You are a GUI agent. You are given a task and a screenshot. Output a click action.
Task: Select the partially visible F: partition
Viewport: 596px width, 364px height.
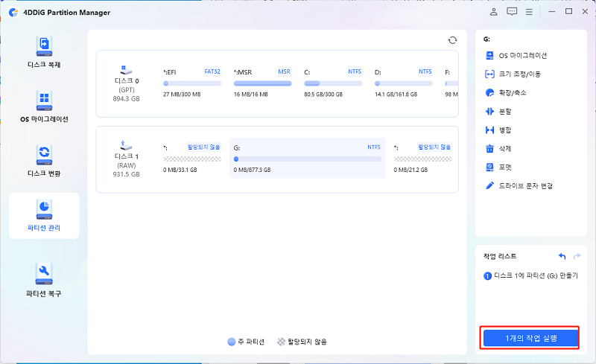click(451, 83)
